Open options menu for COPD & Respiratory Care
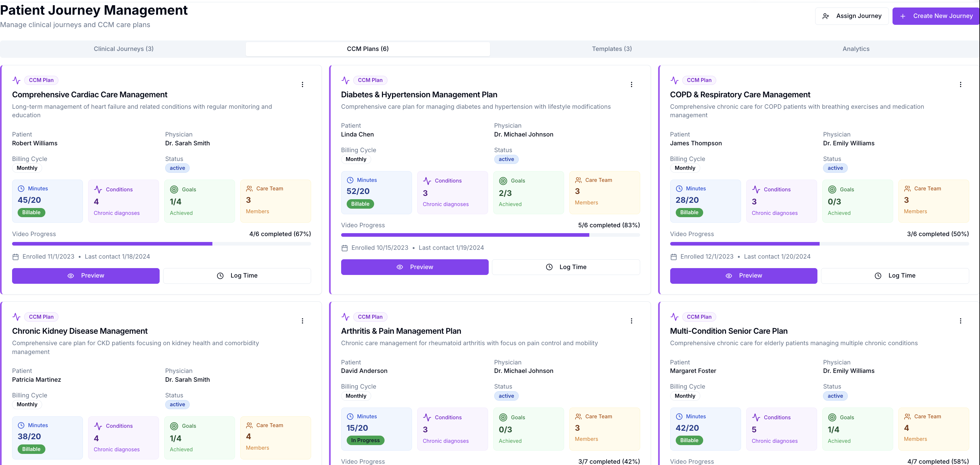This screenshot has height=465, width=980. click(961, 85)
